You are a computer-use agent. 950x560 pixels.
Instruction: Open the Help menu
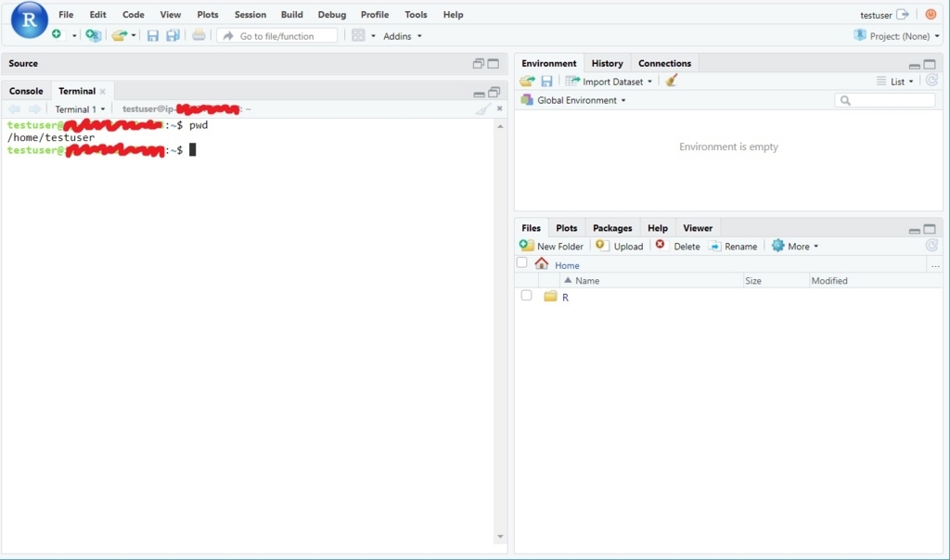point(453,15)
